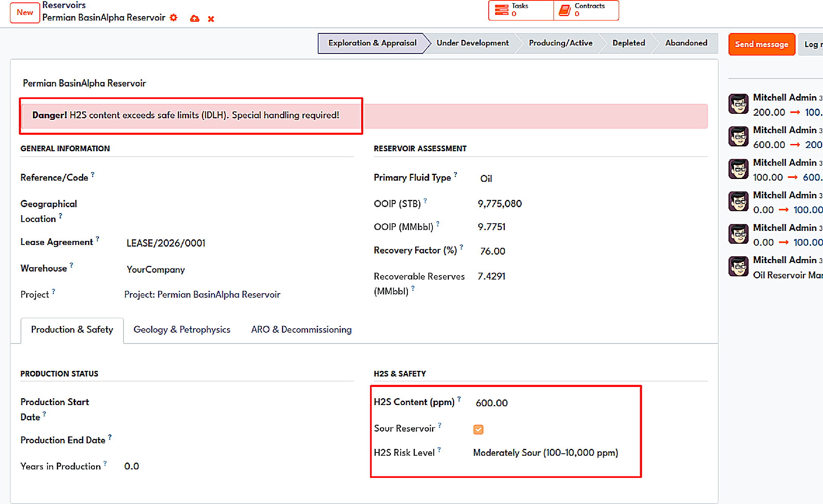Set stage to Depleted
The width and height of the screenshot is (823, 504).
point(628,43)
